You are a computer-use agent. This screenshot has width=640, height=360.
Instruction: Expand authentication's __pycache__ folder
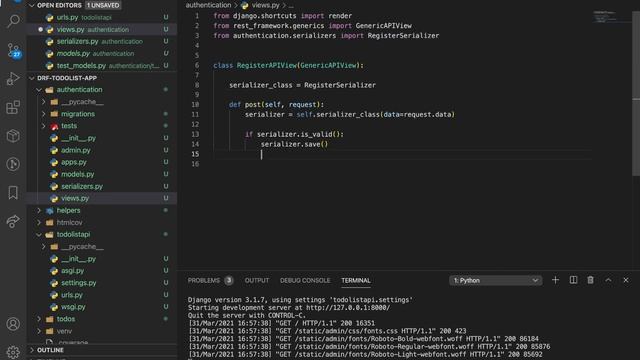point(44,102)
